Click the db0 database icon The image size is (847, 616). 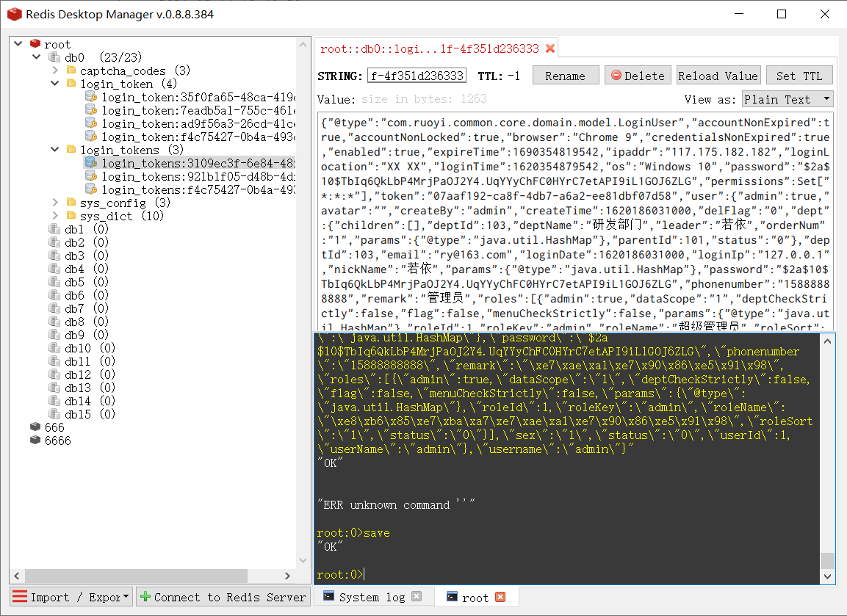tap(54, 57)
